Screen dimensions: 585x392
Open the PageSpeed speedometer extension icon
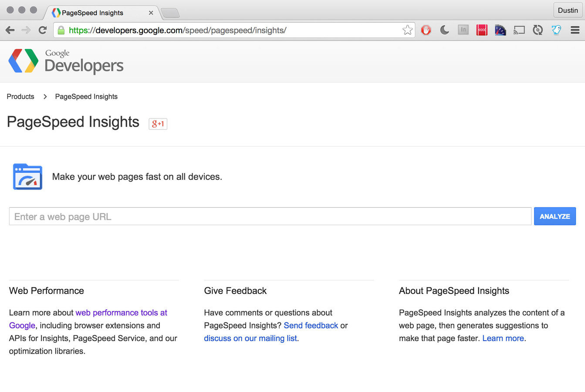tap(500, 30)
